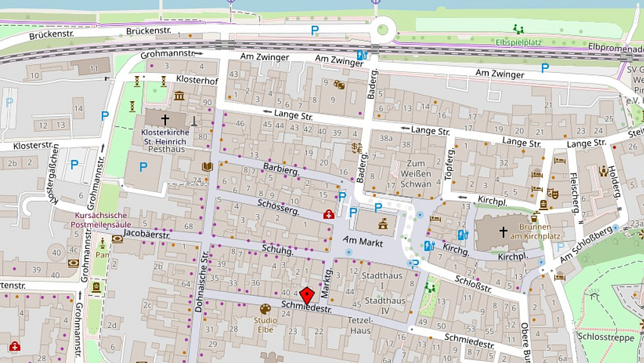Click the charging station icon next to number 12

coord(463,235)
